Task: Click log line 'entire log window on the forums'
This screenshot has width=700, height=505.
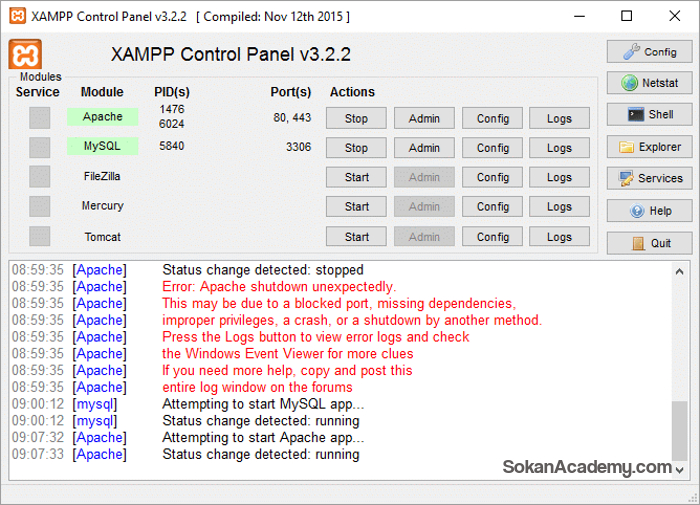Action: (x=257, y=387)
